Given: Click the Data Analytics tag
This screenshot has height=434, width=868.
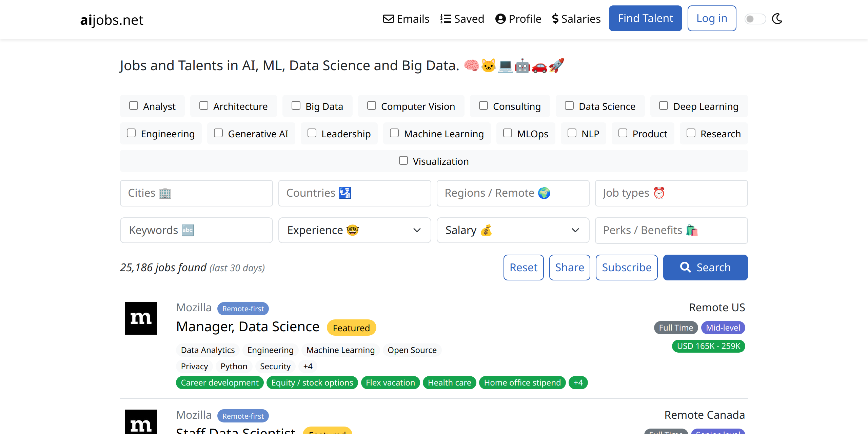Looking at the screenshot, I should (x=208, y=350).
